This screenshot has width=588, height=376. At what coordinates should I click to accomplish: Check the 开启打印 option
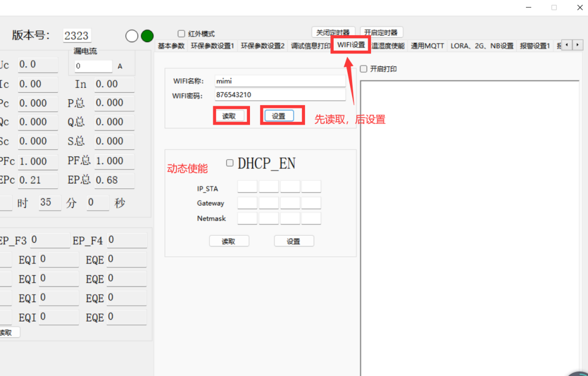click(x=363, y=69)
